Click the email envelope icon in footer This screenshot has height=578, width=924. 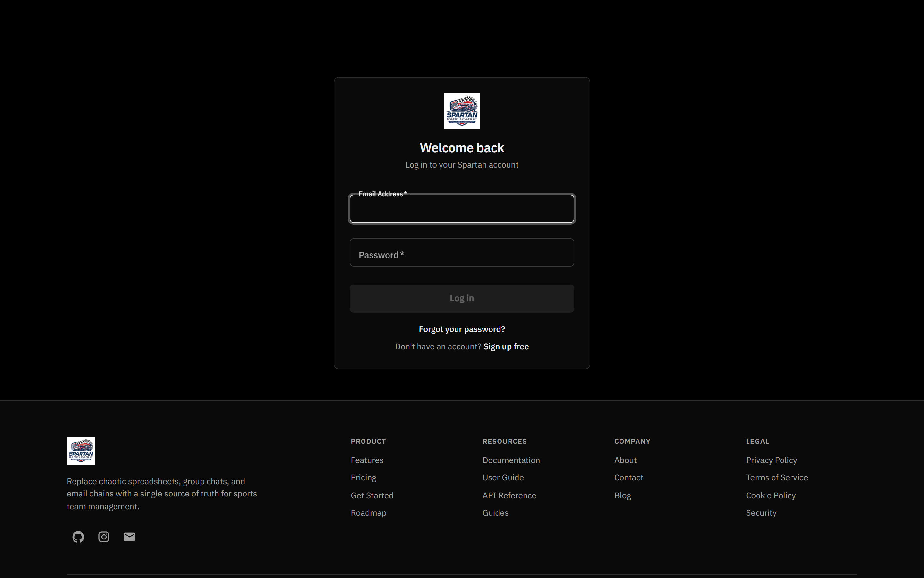click(x=129, y=537)
